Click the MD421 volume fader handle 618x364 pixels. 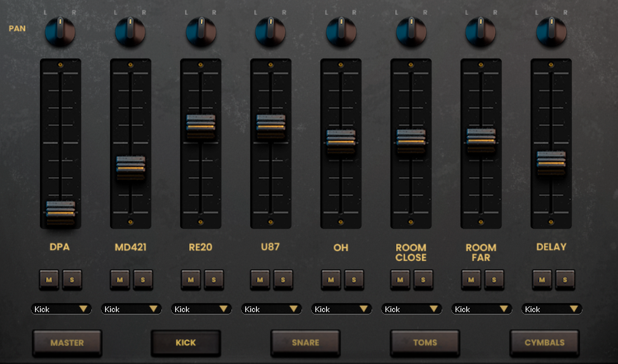tap(131, 168)
